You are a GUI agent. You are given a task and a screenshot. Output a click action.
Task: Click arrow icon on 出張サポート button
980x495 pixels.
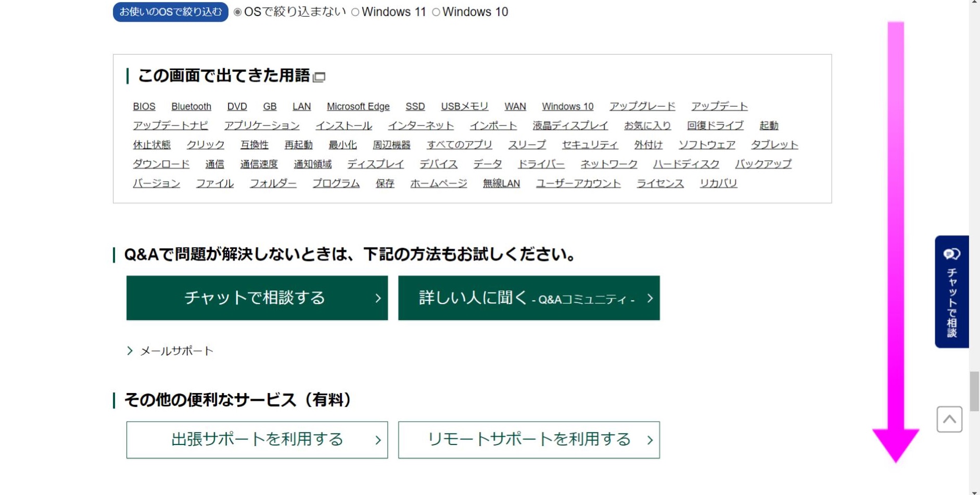378,440
